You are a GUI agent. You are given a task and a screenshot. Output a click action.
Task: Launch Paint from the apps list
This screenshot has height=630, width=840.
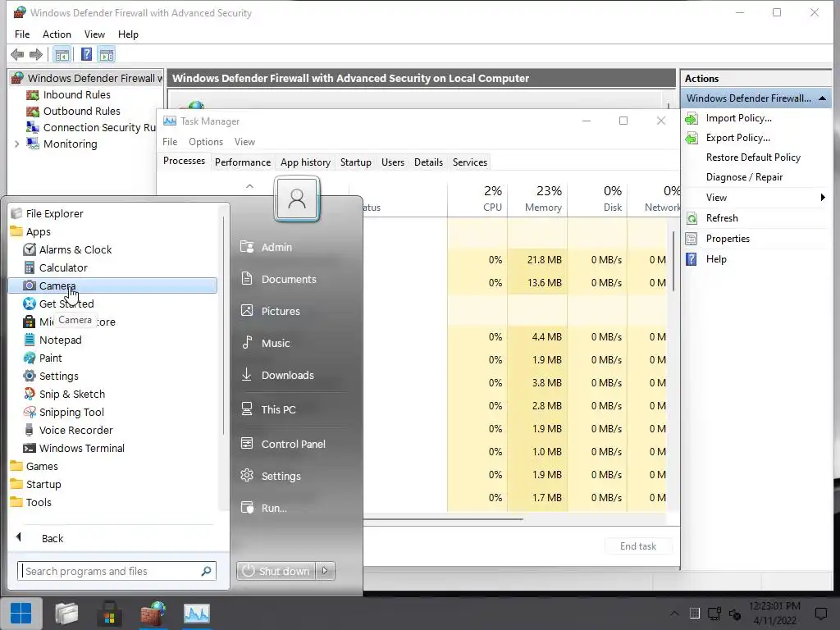tap(50, 358)
